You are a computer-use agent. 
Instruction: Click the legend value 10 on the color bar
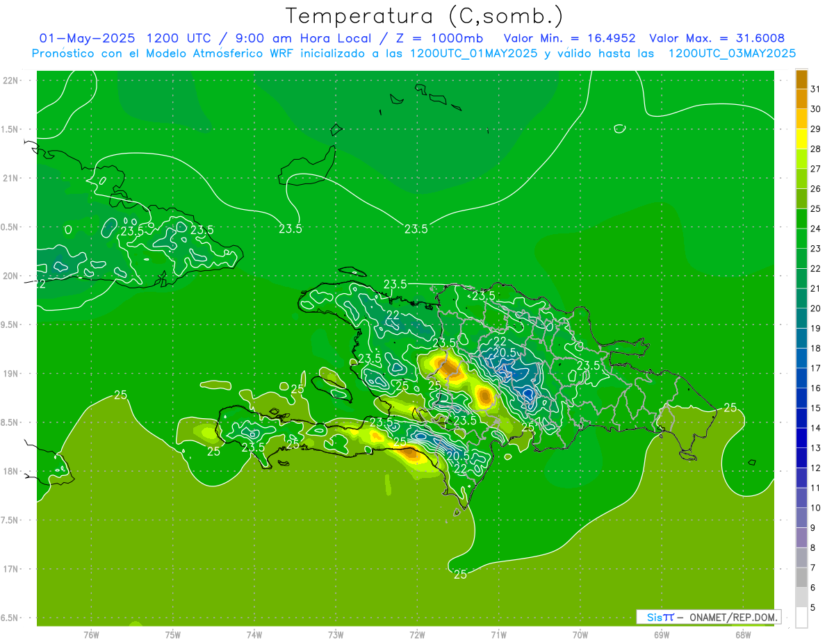[816, 508]
